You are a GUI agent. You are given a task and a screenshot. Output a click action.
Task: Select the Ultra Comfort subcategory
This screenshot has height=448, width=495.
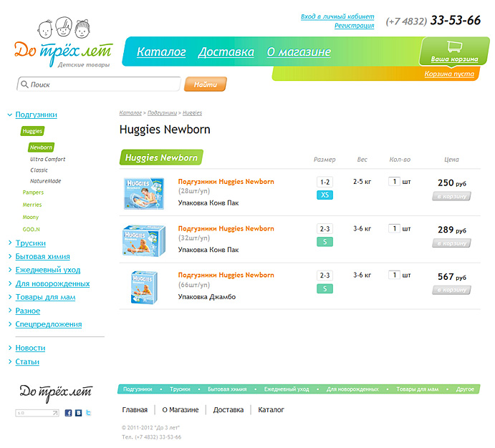(48, 159)
